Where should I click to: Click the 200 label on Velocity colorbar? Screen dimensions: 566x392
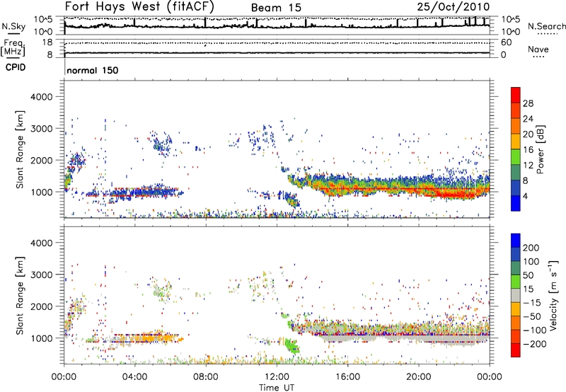(531, 248)
